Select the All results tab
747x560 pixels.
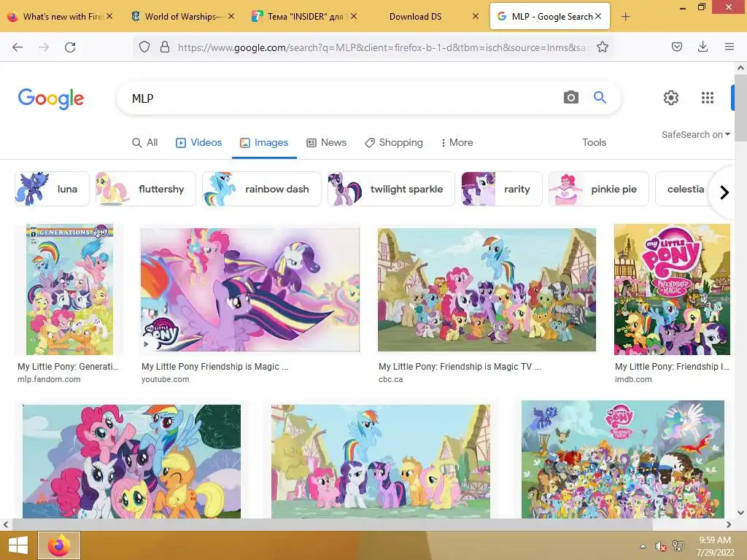(145, 142)
